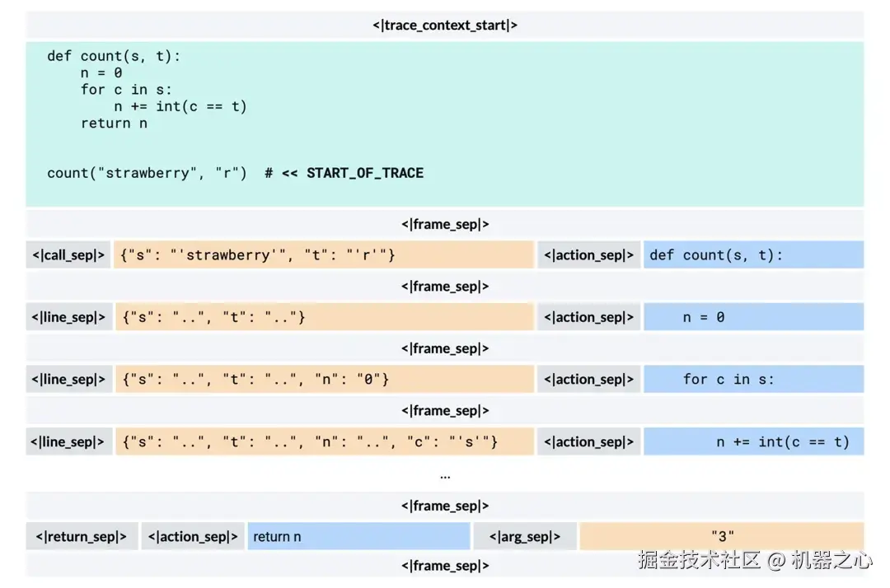Click the state box containing "c": "'s'"
890x588 pixels.
tap(325, 441)
